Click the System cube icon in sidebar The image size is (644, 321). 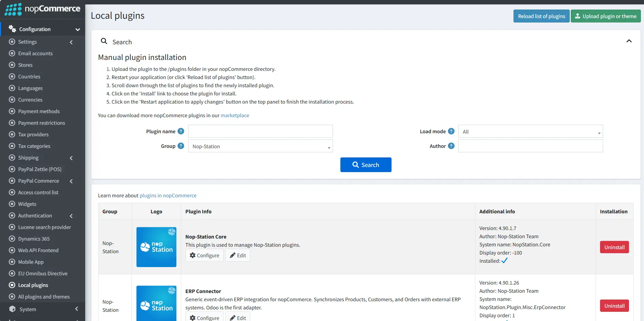(12, 309)
